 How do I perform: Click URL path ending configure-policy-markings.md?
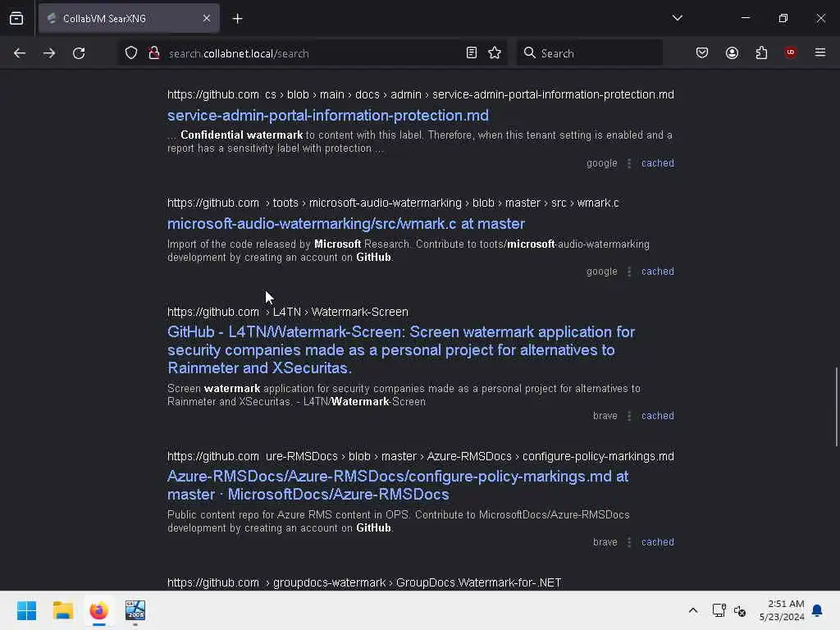(421, 456)
